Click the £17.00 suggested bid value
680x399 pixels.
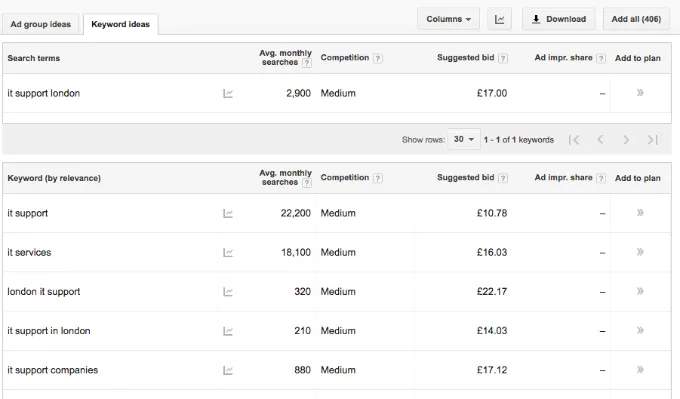[x=492, y=93]
